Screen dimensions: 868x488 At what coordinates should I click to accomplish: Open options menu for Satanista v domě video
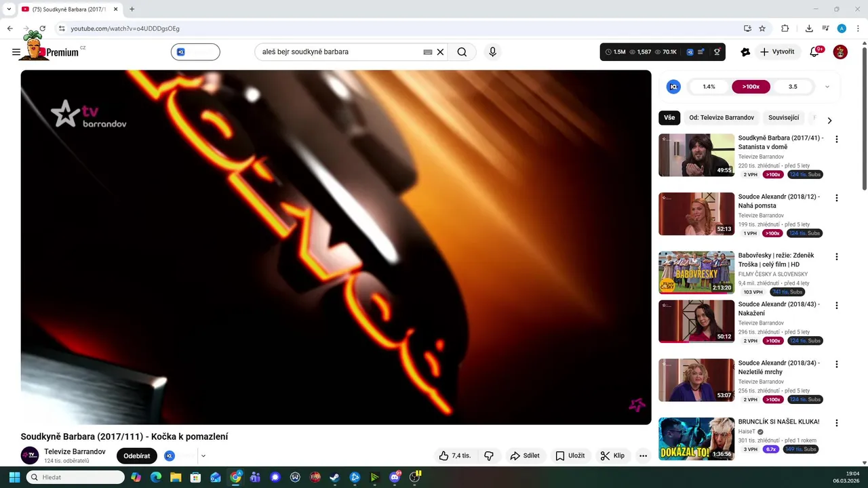(837, 139)
